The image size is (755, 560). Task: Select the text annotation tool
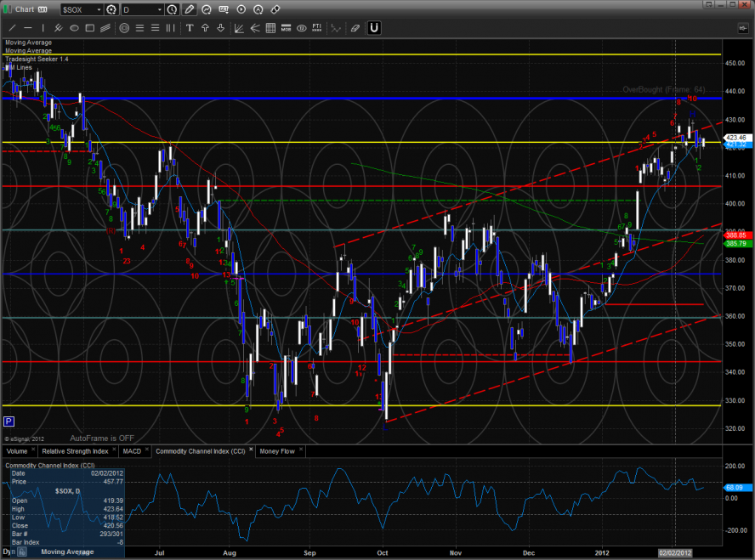pyautogui.click(x=190, y=28)
